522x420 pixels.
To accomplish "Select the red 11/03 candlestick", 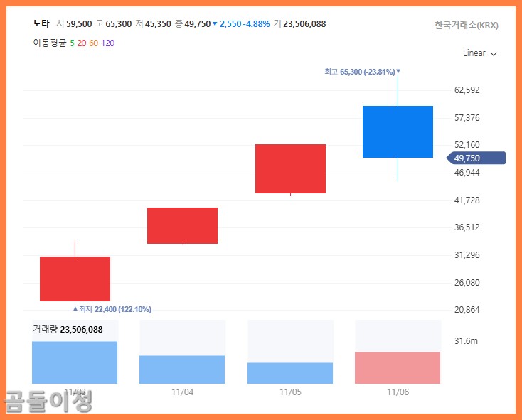I will point(75,279).
